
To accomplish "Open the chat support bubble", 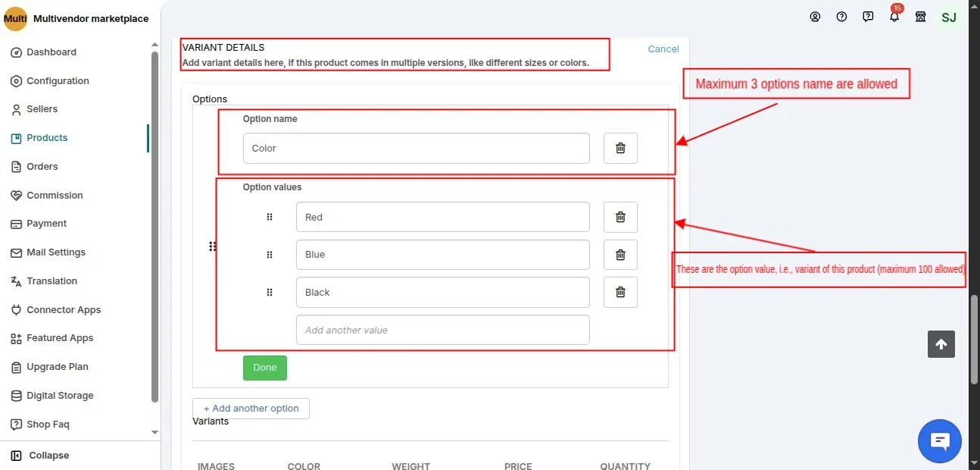I will [x=939, y=440].
